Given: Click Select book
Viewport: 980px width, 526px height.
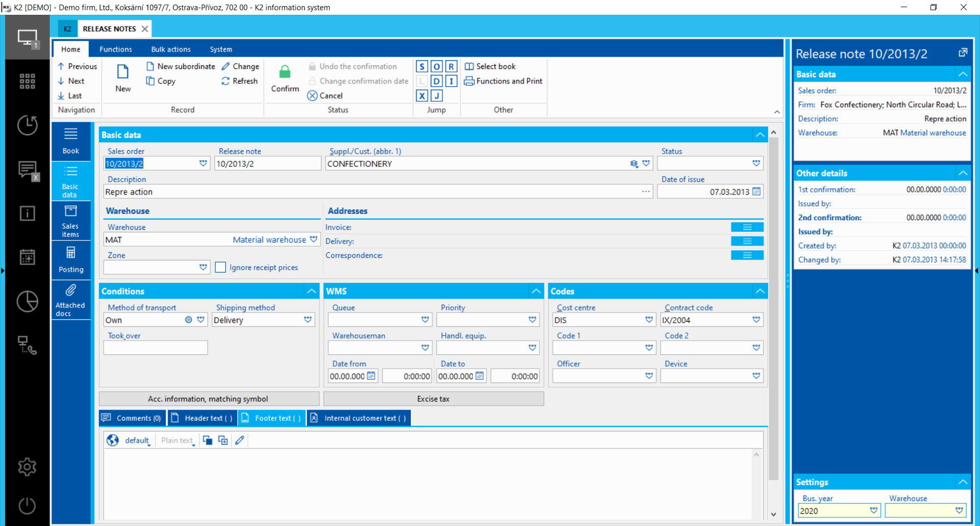Looking at the screenshot, I should (x=490, y=66).
